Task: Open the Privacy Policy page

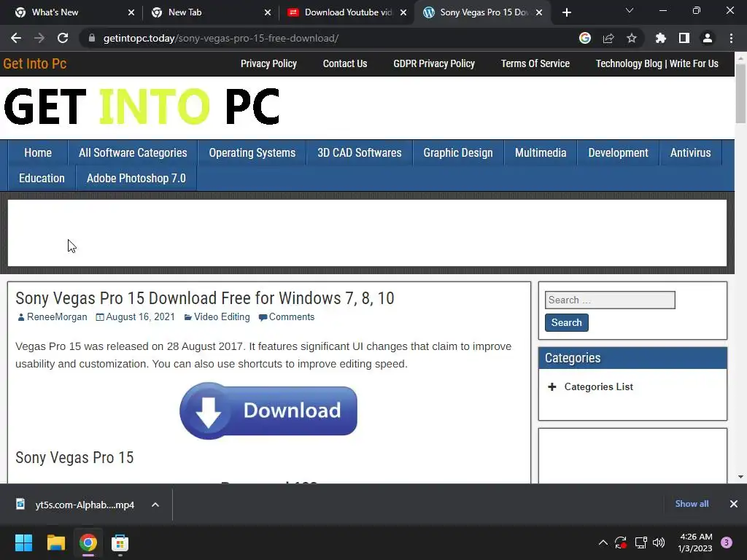Action: click(x=268, y=64)
